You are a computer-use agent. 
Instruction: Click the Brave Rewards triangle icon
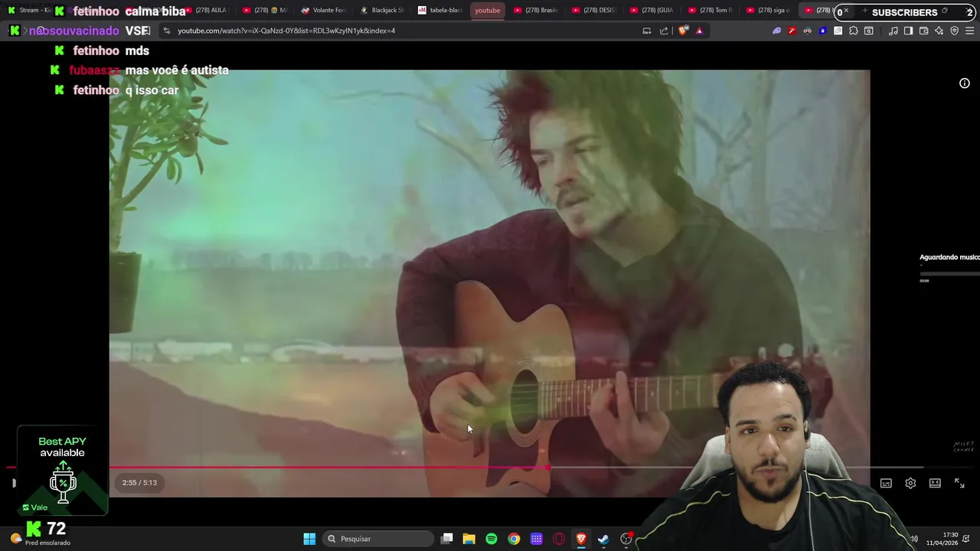699,31
